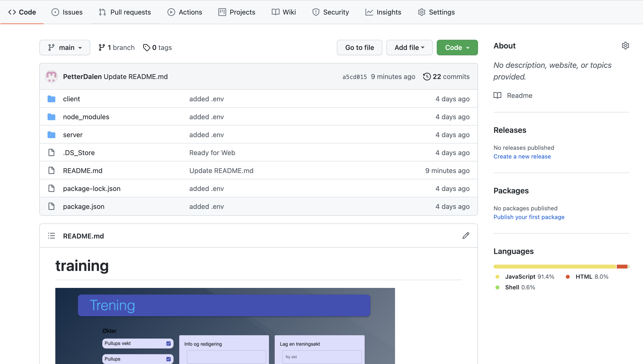This screenshot has width=643, height=364.
Task: Open the main branch dropdown
Action: point(65,47)
